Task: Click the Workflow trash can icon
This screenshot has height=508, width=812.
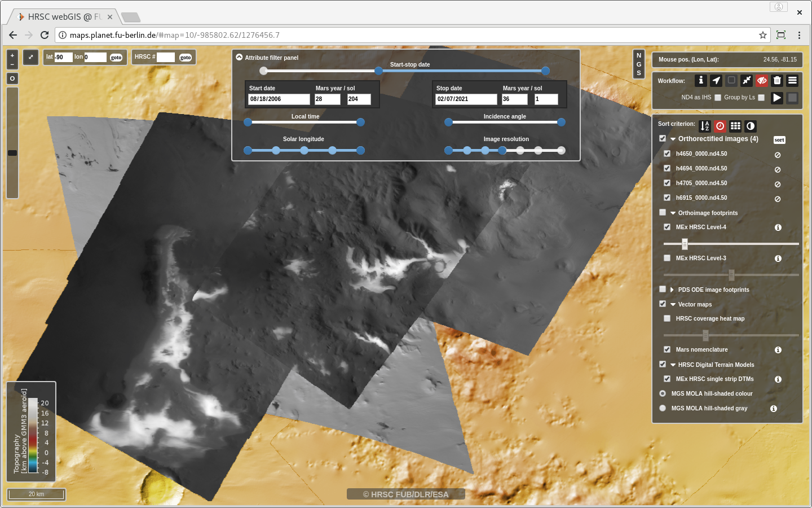Action: click(x=777, y=81)
